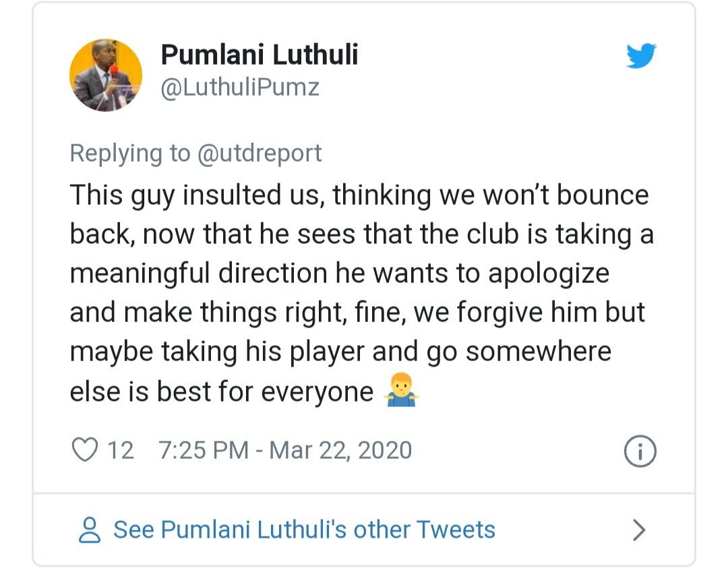The width and height of the screenshot is (728, 568).
Task: Expand tweet details with the right-facing chevron
Action: [x=638, y=530]
